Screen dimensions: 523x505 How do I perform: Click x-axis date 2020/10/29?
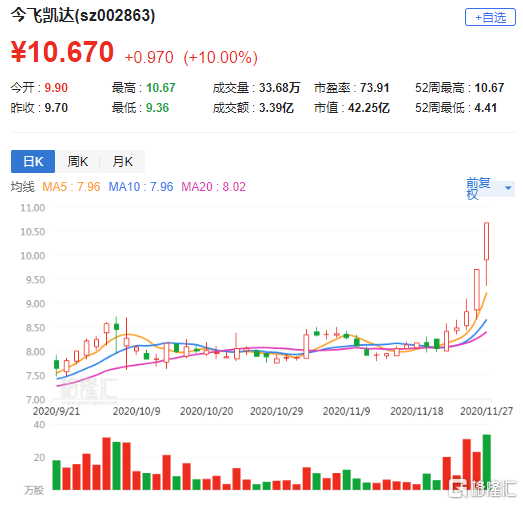[x=277, y=411]
